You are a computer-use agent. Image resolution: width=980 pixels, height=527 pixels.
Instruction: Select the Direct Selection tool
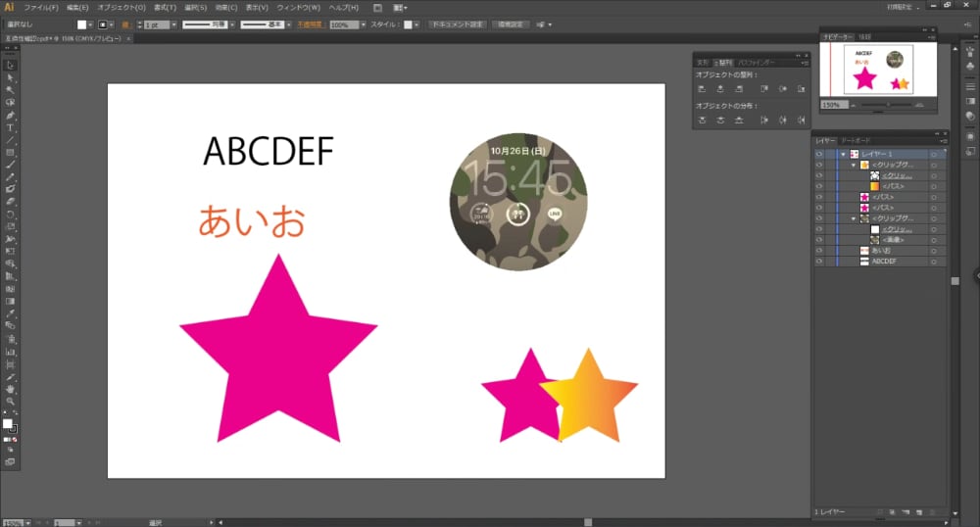[x=11, y=77]
